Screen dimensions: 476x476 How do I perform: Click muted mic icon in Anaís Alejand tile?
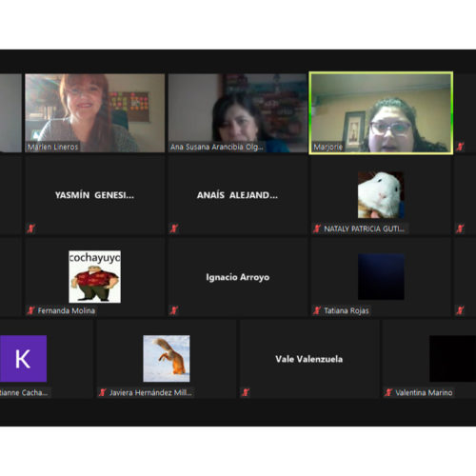[x=174, y=228]
